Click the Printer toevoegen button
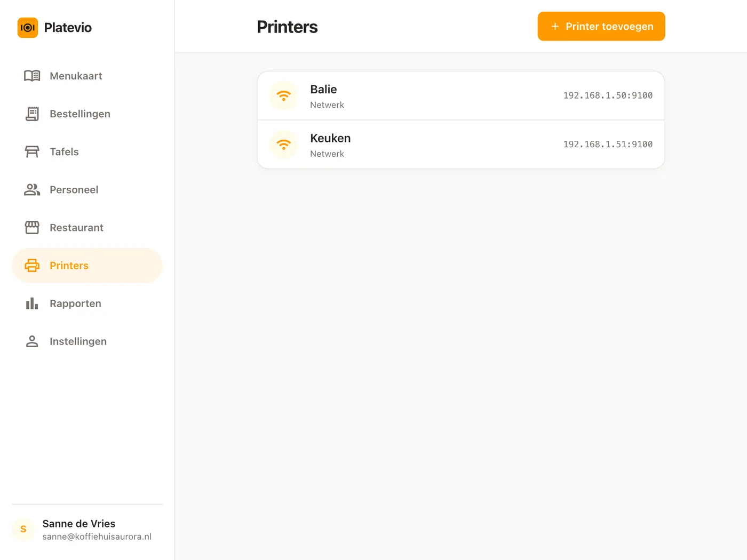The image size is (747, 560). point(601,26)
